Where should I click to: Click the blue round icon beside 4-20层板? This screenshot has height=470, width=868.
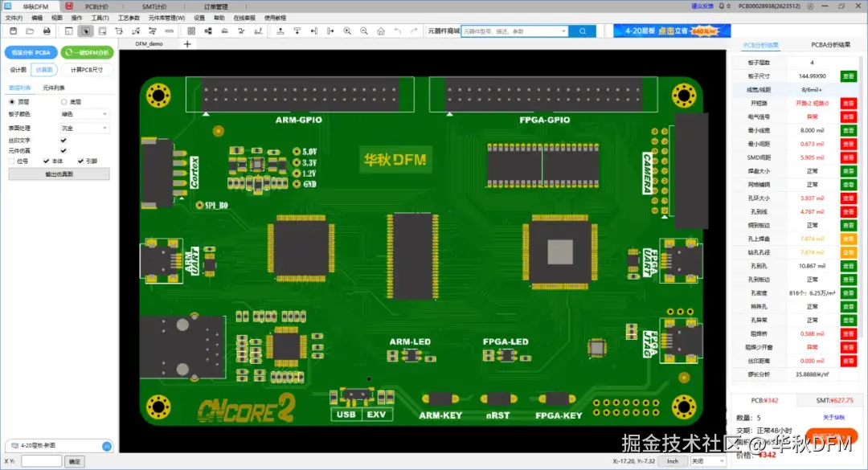click(107, 446)
